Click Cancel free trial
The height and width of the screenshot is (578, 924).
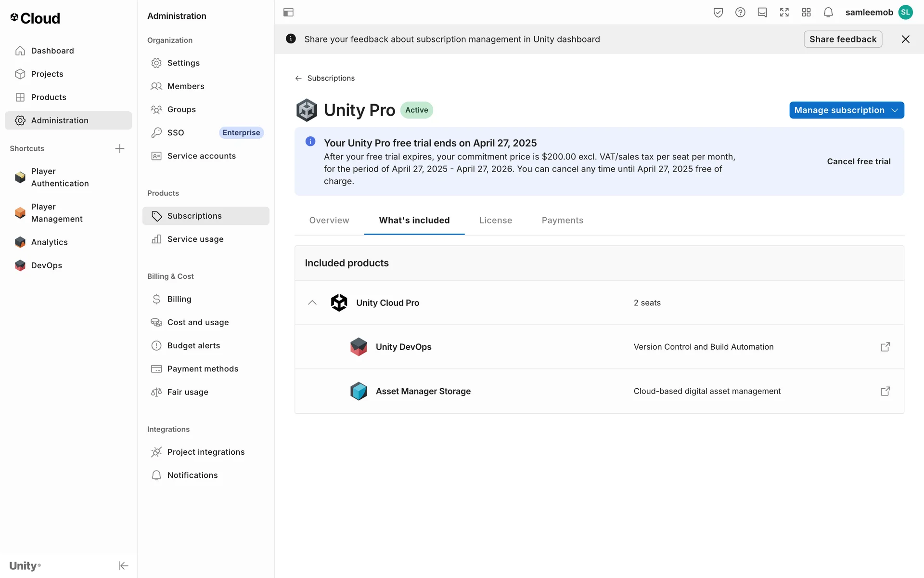pyautogui.click(x=858, y=161)
